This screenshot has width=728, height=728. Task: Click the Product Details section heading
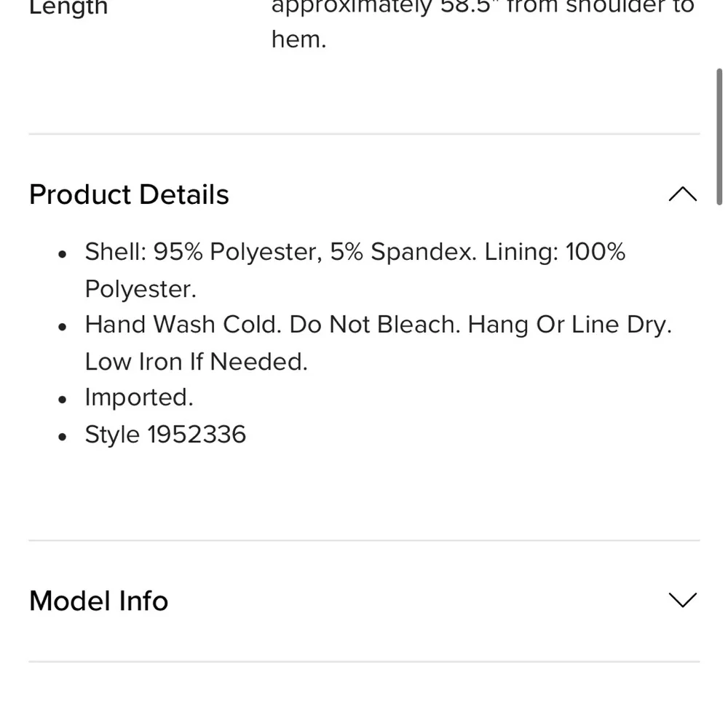[129, 194]
